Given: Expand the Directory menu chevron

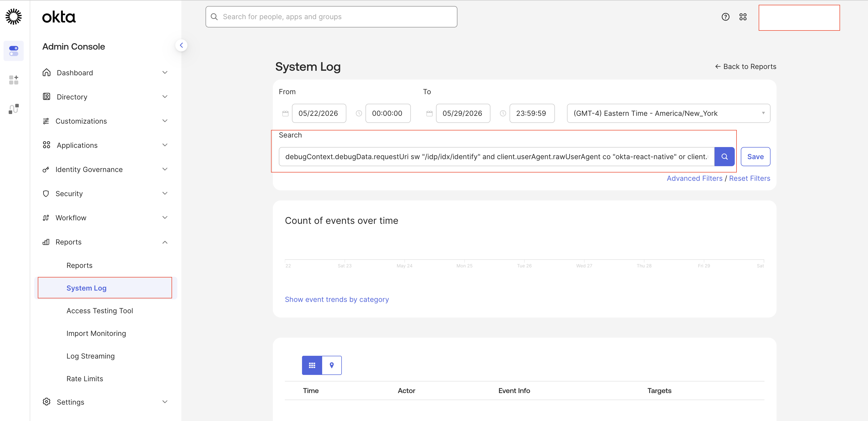Looking at the screenshot, I should 165,97.
